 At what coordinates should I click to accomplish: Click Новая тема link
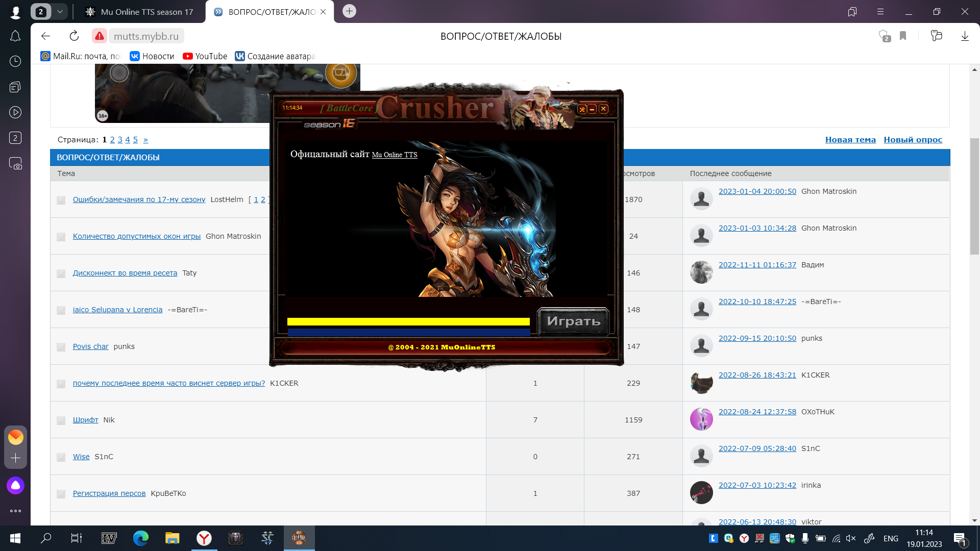tap(850, 140)
